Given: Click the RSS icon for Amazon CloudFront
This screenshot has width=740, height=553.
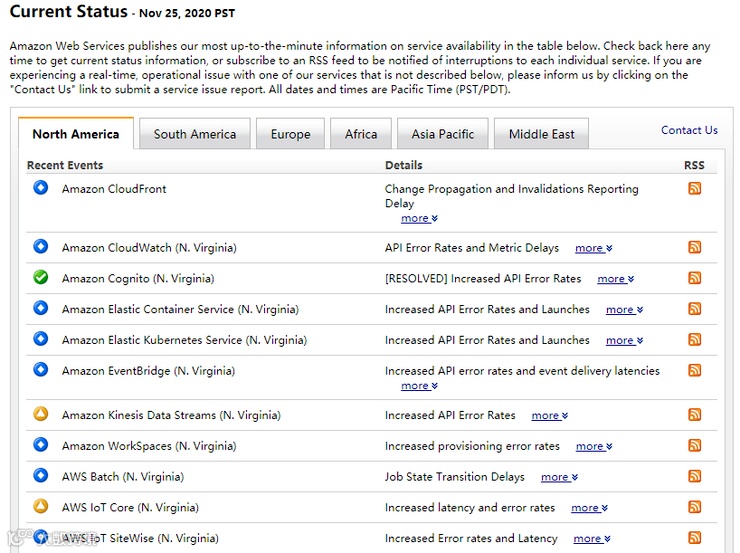Looking at the screenshot, I should click(694, 188).
